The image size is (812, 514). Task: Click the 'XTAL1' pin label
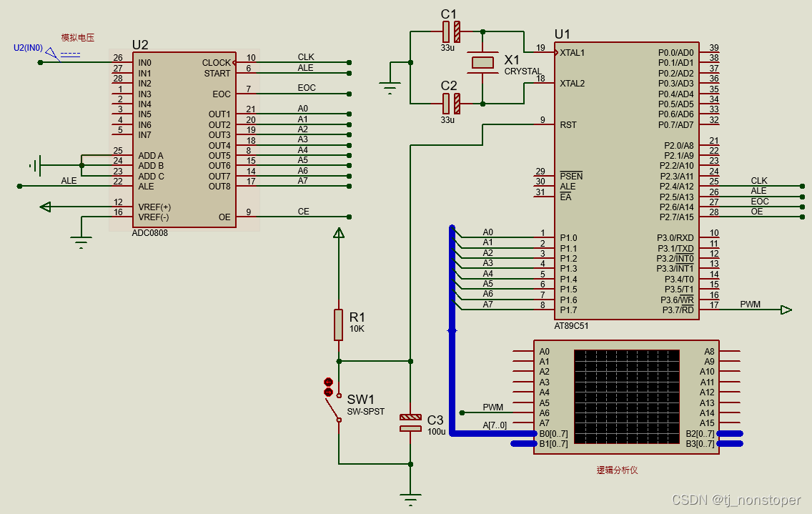click(x=573, y=53)
